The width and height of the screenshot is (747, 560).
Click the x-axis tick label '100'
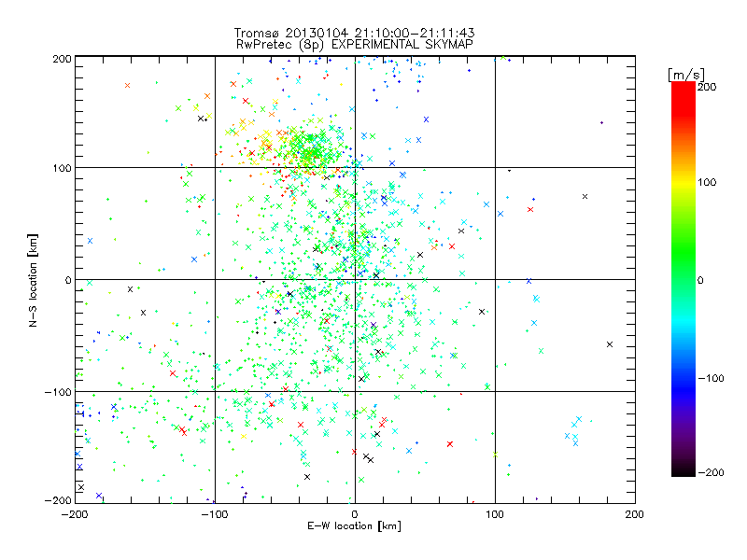[x=495, y=514]
